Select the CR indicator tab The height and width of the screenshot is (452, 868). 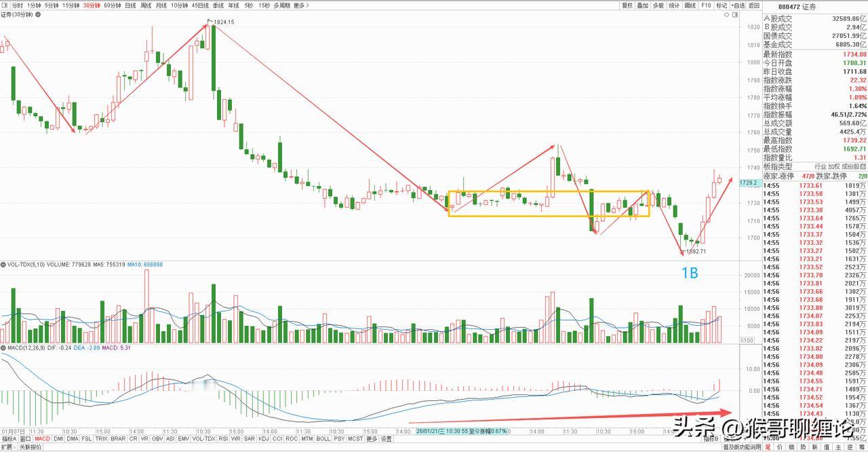click(134, 438)
